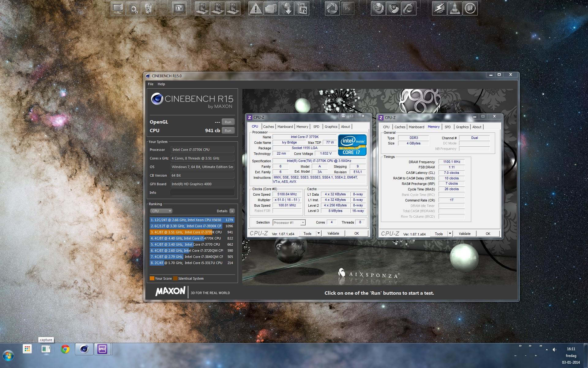Screen dimensions: 588x368
Task: Click the Intel Core i7 logo badge
Action: click(x=352, y=145)
